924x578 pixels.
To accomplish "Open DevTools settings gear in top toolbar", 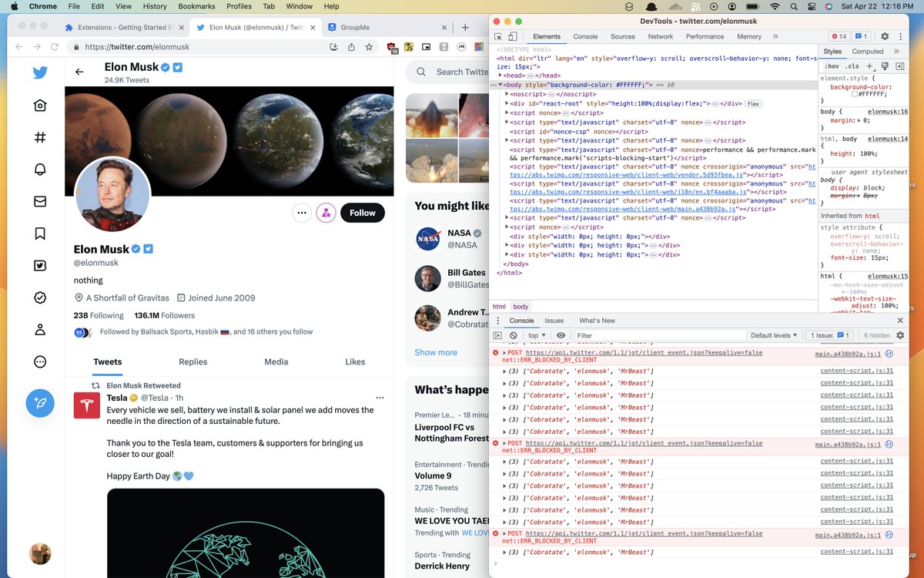I will (885, 36).
